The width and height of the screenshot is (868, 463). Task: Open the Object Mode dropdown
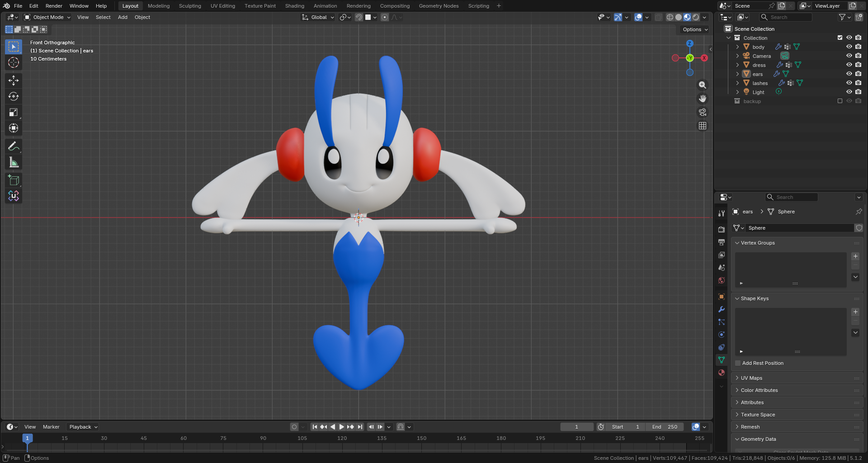pyautogui.click(x=47, y=17)
